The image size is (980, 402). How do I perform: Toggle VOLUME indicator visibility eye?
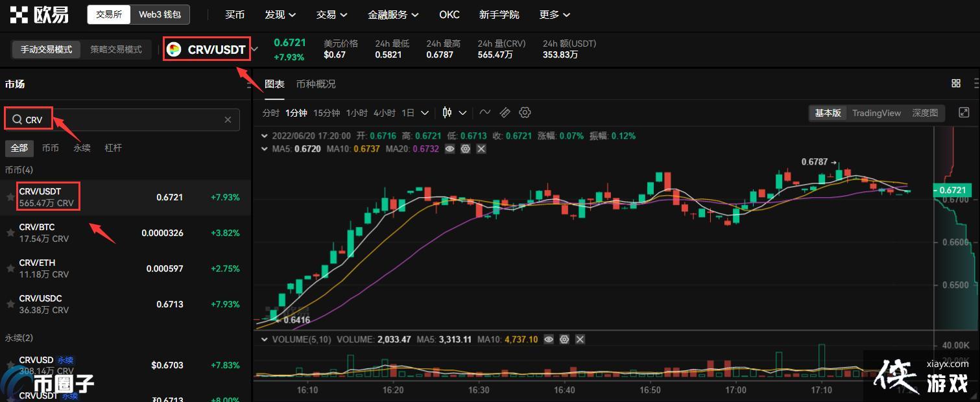pyautogui.click(x=549, y=339)
